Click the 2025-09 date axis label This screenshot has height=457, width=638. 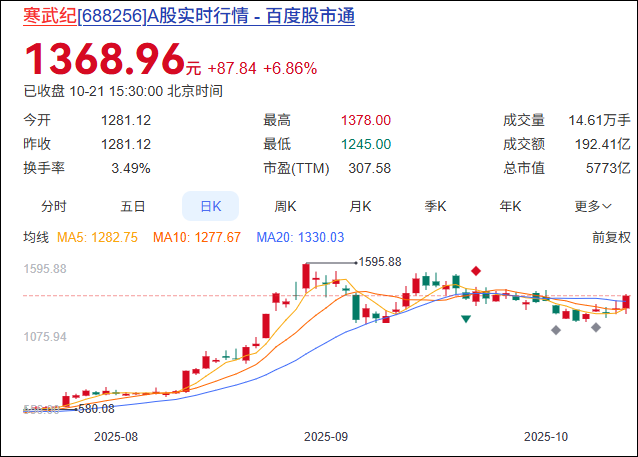pos(325,437)
